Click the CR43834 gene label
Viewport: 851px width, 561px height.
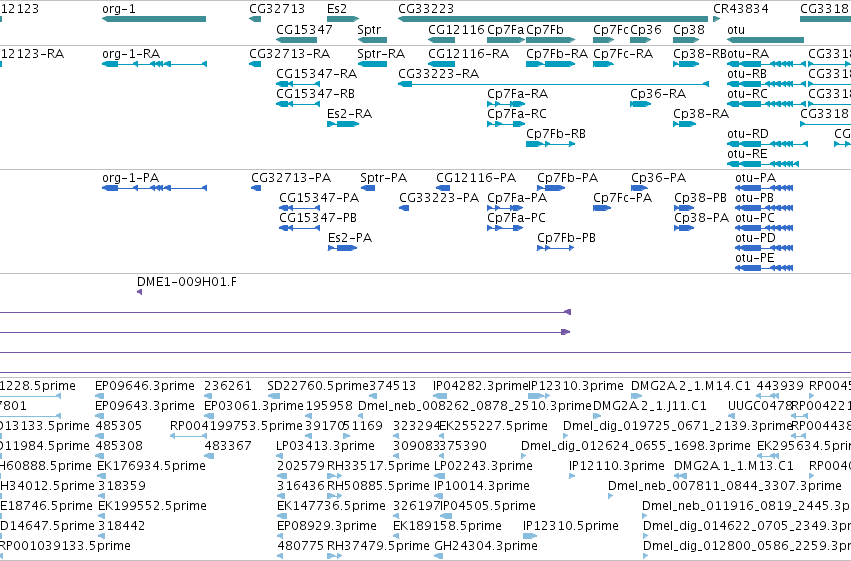pos(741,9)
